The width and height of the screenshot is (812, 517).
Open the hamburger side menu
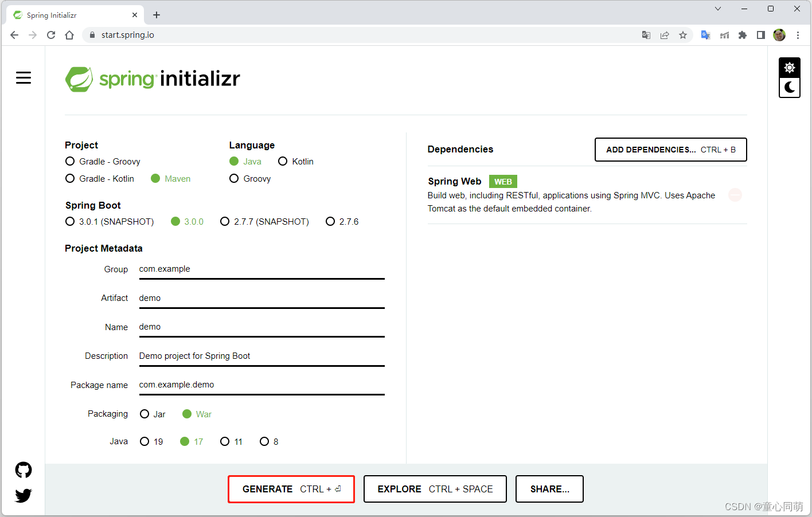pyautogui.click(x=24, y=78)
